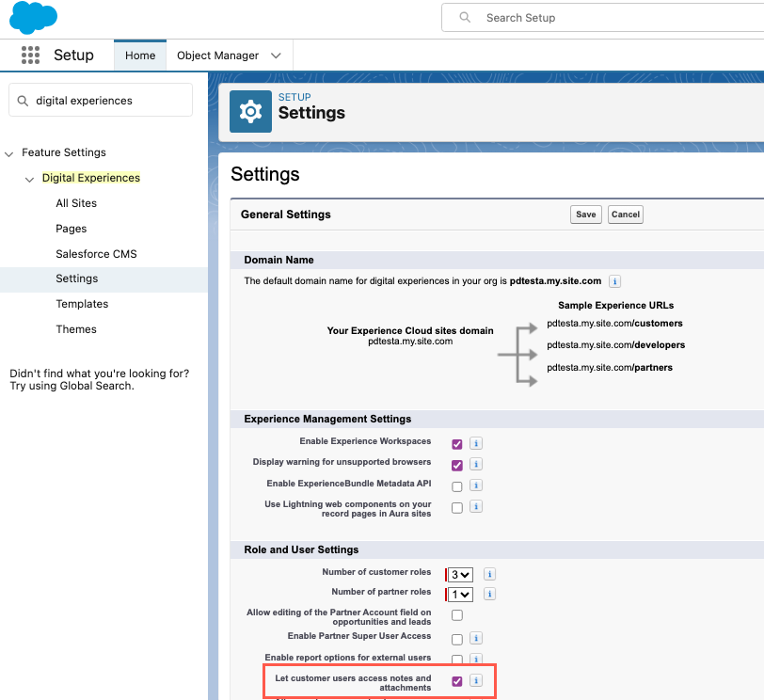Collapse the Feature Settings tree section
Screen dimensions: 764x700
9,153
